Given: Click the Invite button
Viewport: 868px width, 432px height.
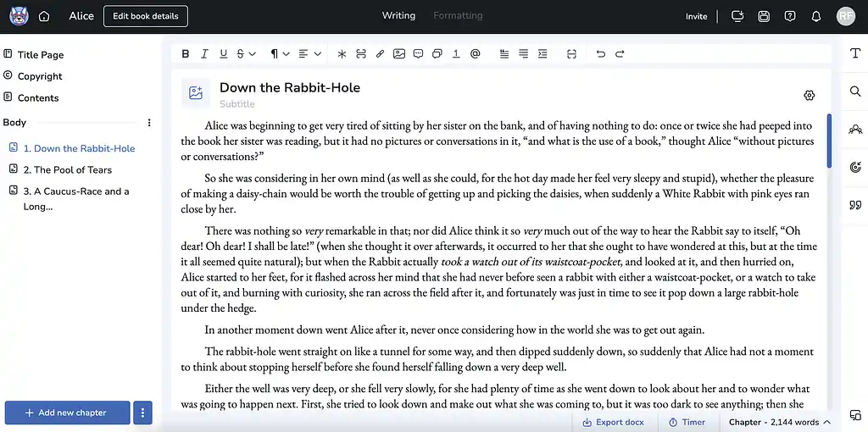Looking at the screenshot, I should [697, 17].
